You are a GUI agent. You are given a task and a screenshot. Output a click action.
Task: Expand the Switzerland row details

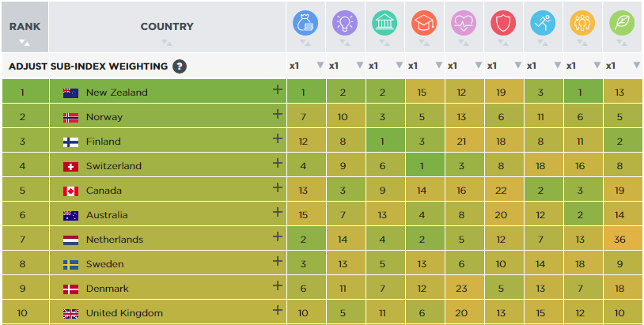click(x=278, y=164)
